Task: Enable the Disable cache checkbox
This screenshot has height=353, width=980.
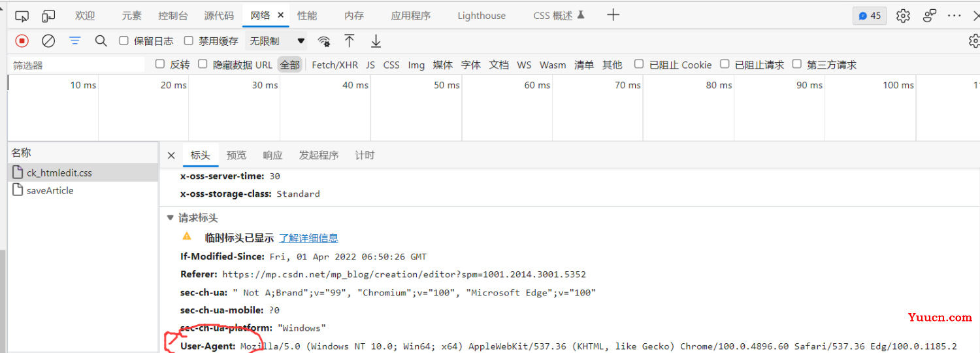Action: pos(189,41)
